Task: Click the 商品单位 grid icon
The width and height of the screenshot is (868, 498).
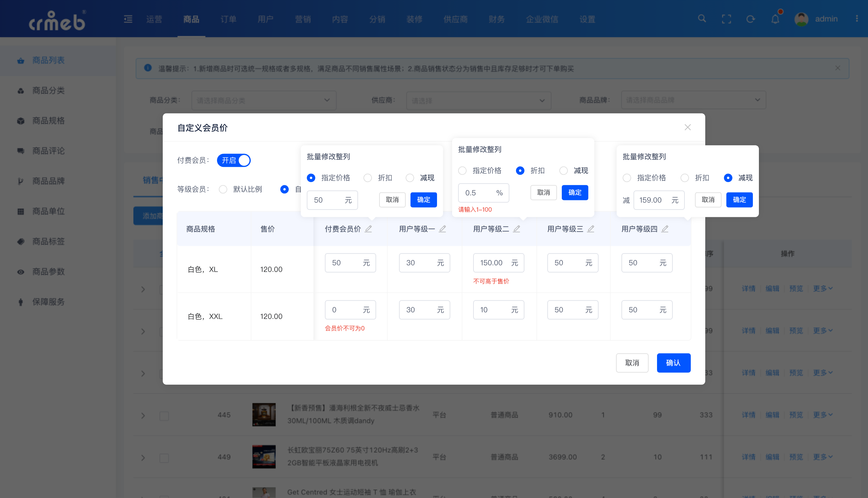Action: (21, 211)
